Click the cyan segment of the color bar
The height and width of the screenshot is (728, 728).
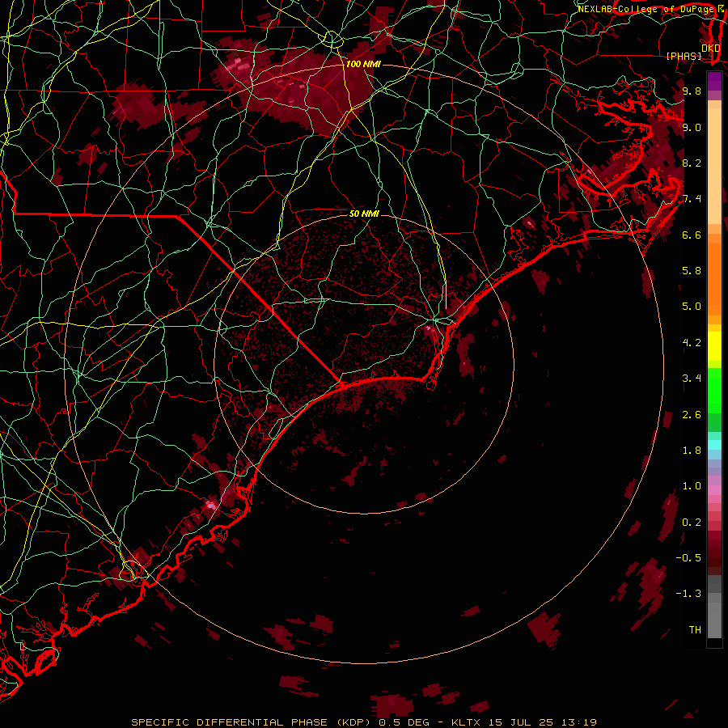tap(714, 445)
